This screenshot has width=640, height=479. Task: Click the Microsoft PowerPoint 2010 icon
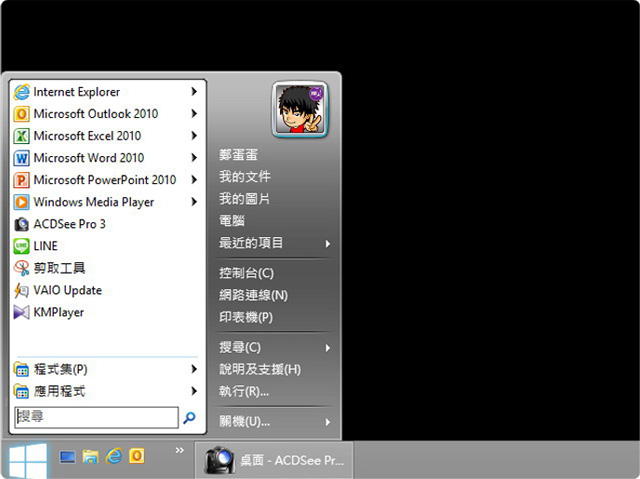[x=21, y=180]
